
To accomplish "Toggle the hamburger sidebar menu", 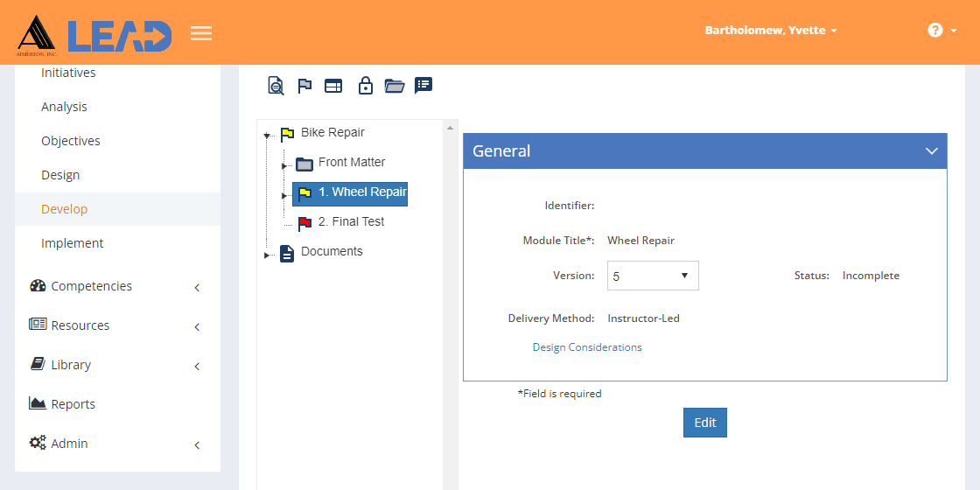I will (x=201, y=33).
